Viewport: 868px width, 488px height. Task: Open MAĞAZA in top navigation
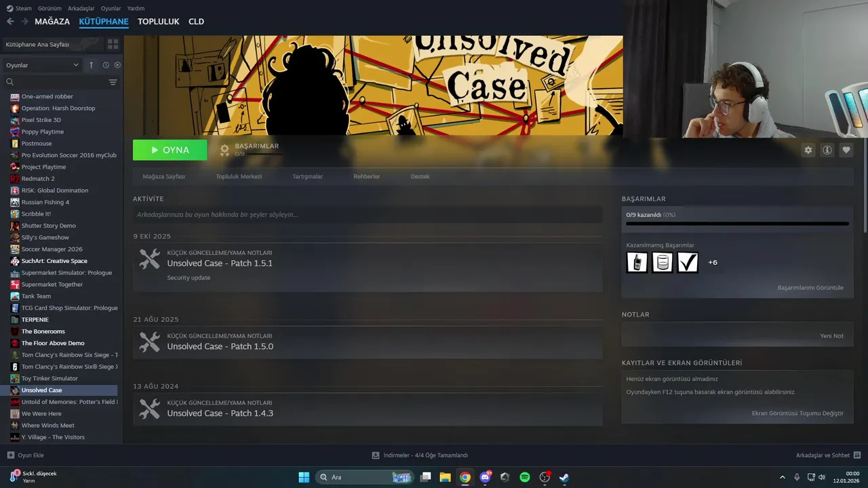tap(52, 22)
